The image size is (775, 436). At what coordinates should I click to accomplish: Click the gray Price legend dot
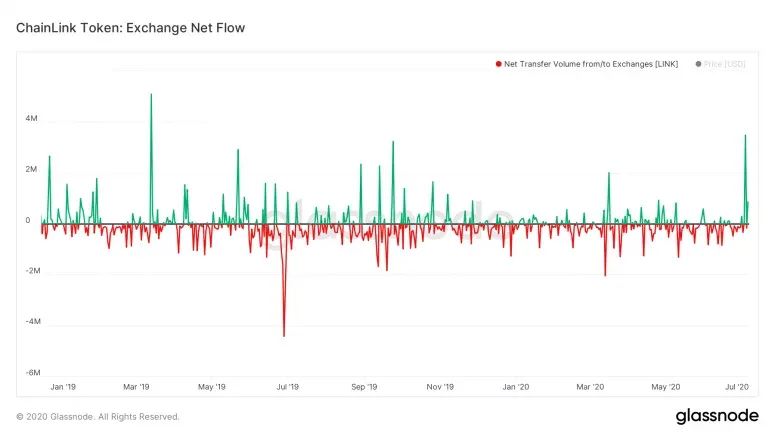(698, 64)
